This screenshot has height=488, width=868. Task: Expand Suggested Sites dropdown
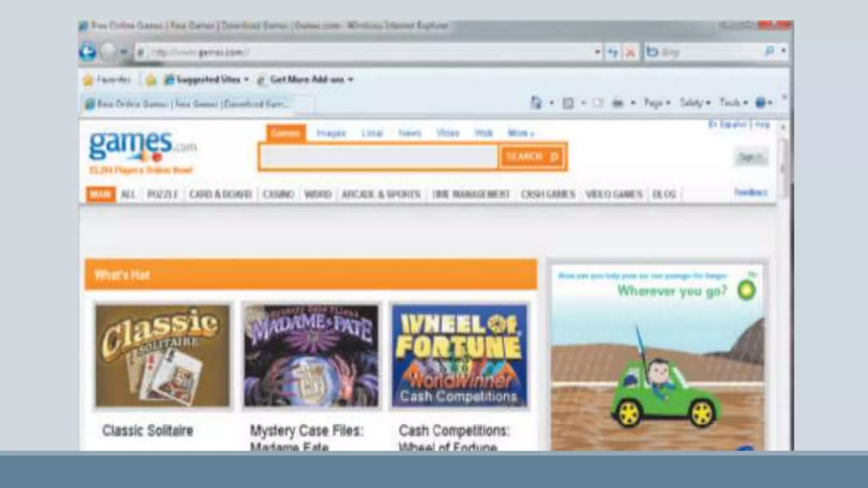[x=246, y=80]
